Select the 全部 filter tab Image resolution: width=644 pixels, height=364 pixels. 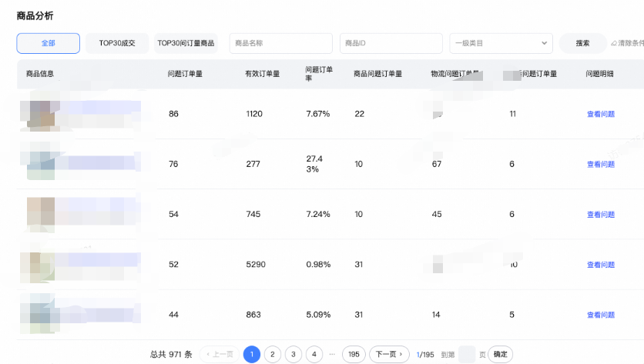48,43
